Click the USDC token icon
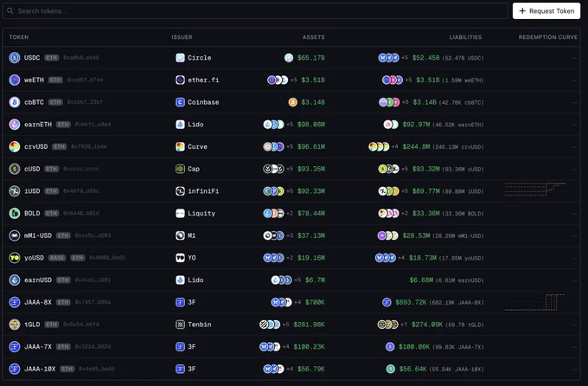The height and width of the screenshot is (386, 588). pos(15,58)
